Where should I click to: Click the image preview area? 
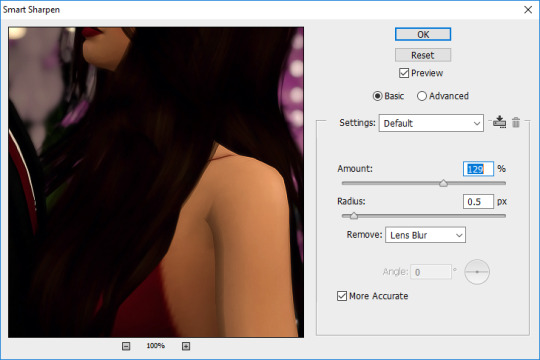(x=156, y=182)
